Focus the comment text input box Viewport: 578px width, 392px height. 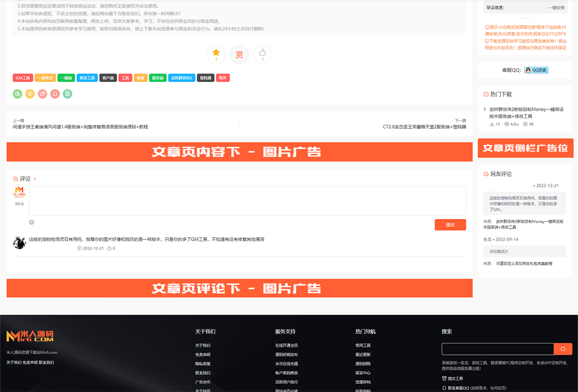tap(247, 200)
